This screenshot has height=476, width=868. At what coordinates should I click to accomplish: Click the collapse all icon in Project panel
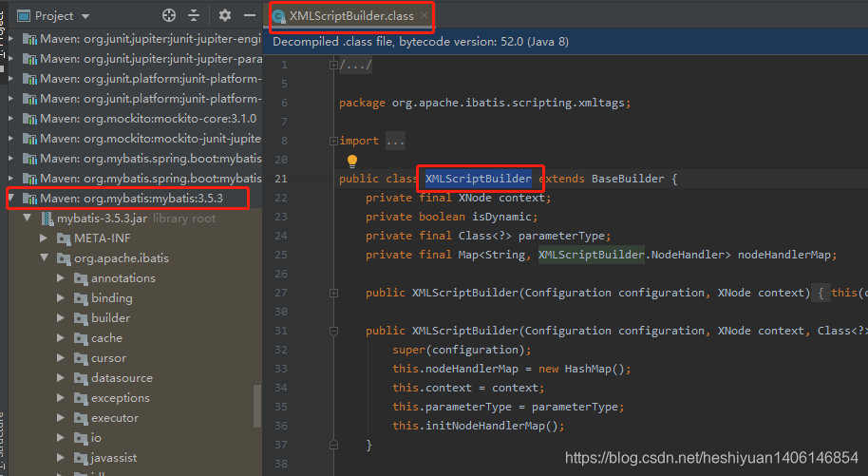[193, 15]
